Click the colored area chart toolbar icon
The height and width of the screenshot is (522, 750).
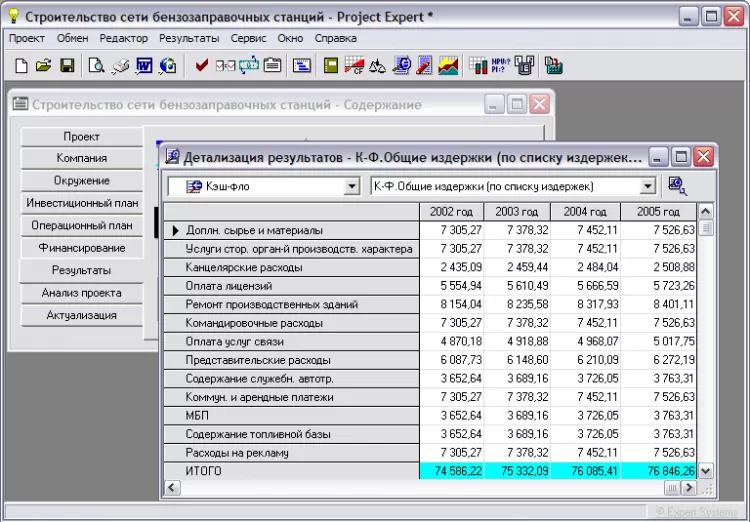449,66
